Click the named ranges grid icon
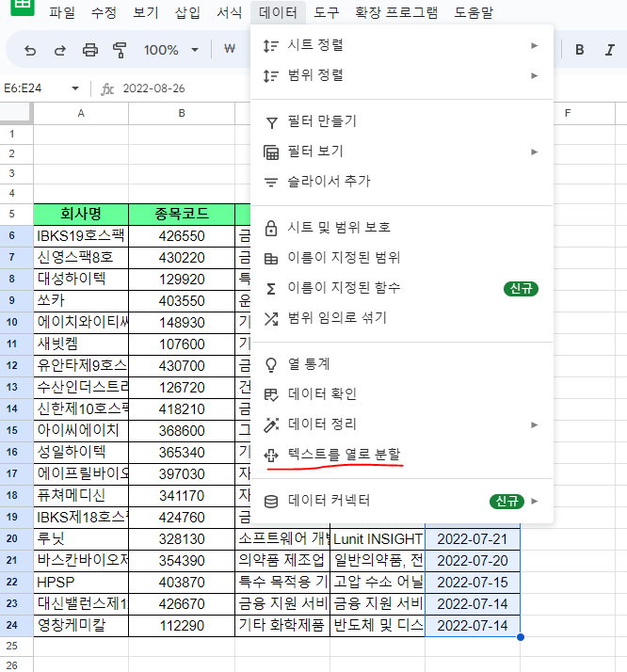Viewport: 627px width, 672px height. (x=271, y=259)
